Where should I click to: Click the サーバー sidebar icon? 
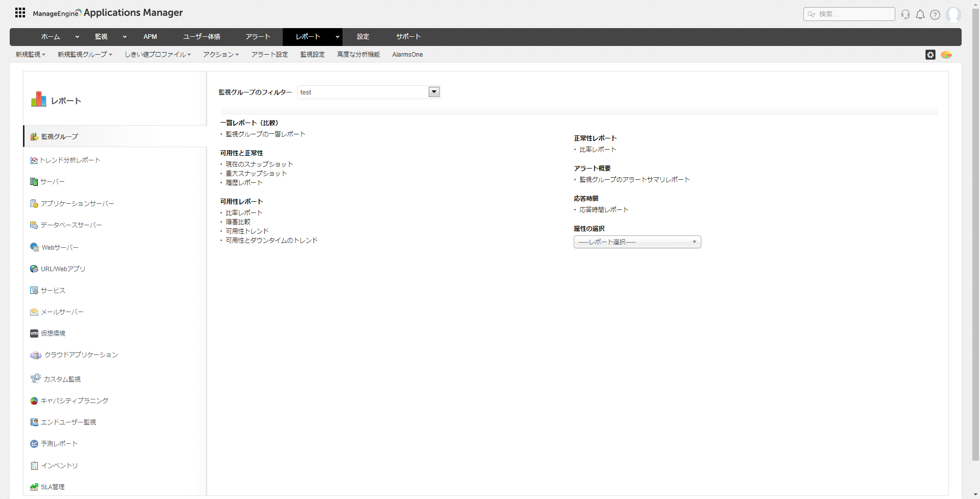click(x=34, y=182)
